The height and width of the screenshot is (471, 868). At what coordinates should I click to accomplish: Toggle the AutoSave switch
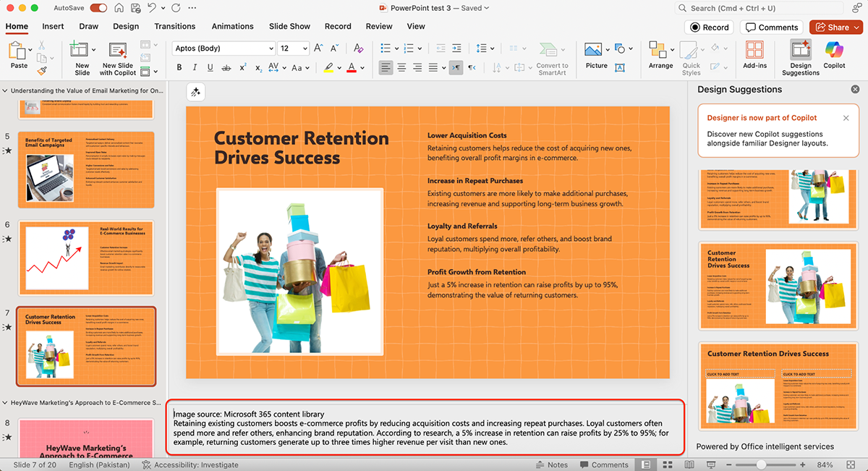coord(98,8)
